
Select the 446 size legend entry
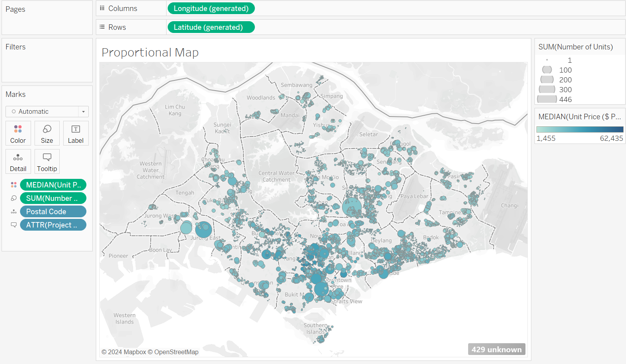click(565, 99)
